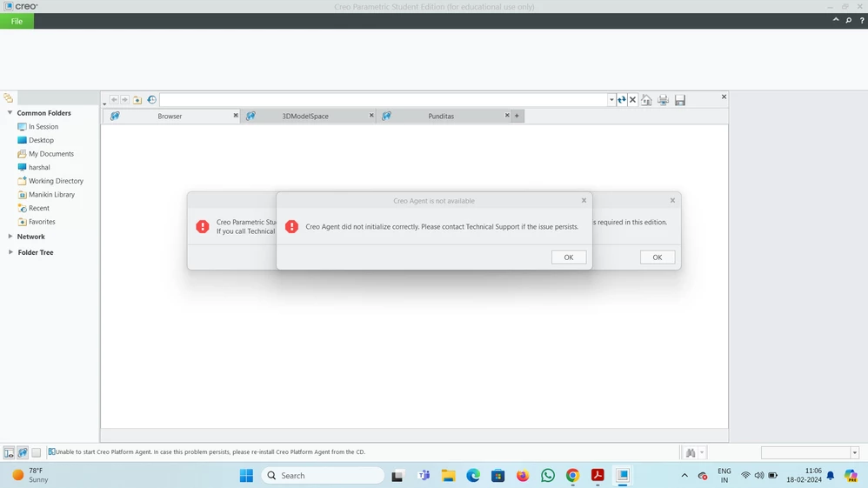Toggle the browser display icon in status bar

[23, 452]
